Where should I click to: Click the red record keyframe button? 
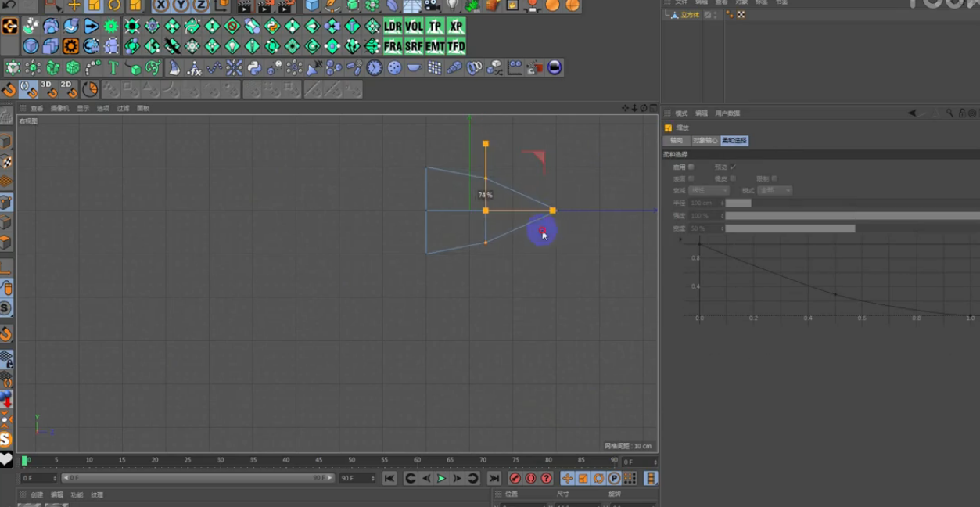tap(515, 478)
